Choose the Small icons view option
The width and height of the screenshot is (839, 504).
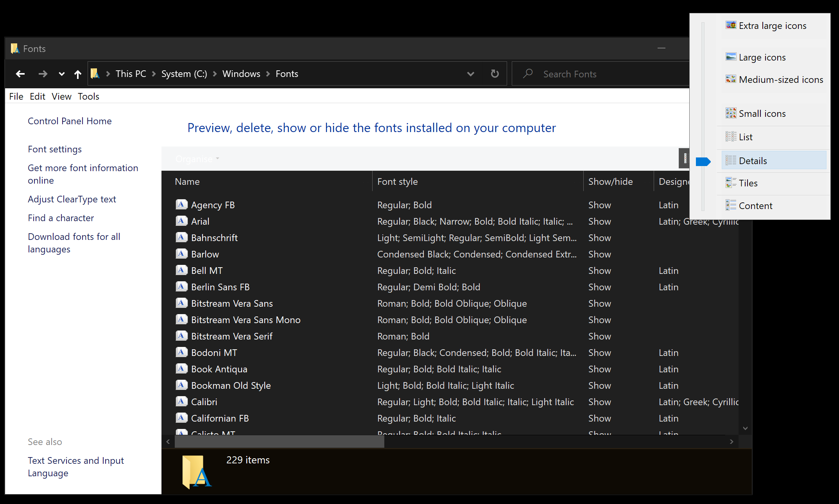(762, 114)
